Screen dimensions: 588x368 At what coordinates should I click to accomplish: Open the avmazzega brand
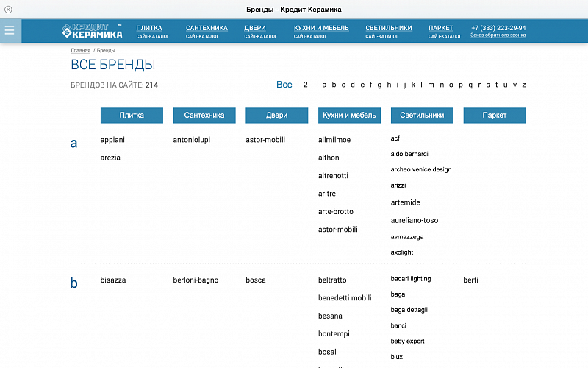[407, 237]
